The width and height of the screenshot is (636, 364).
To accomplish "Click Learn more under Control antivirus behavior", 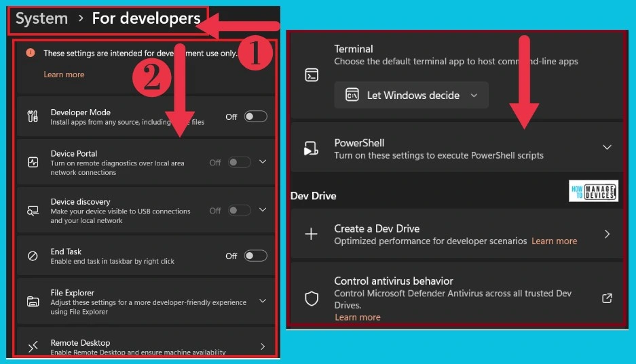I will tap(357, 317).
